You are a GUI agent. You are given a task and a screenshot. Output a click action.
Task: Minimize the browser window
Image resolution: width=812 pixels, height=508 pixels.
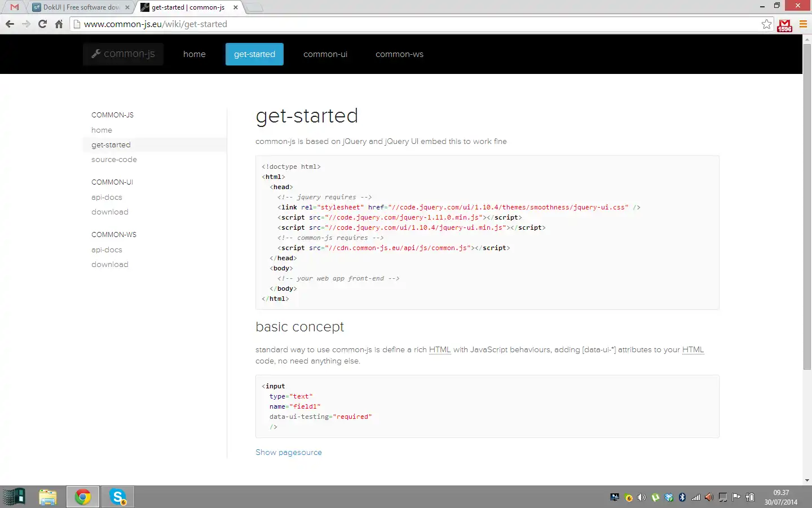coord(762,6)
